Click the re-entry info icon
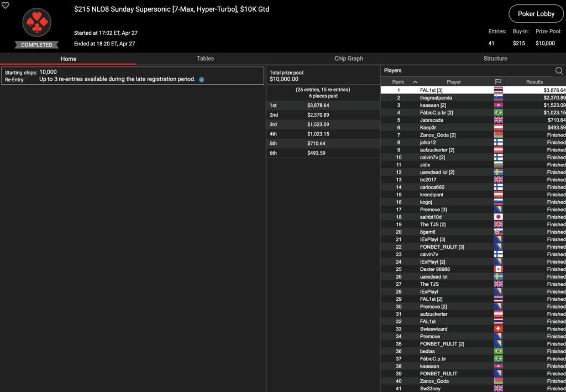Screen dimensions: 566x392 (x=201, y=80)
